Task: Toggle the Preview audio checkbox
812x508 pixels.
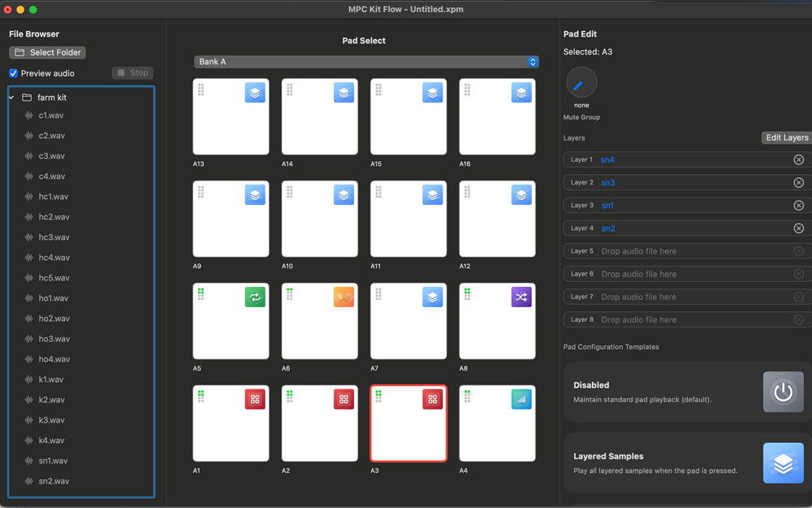Action: tap(11, 72)
